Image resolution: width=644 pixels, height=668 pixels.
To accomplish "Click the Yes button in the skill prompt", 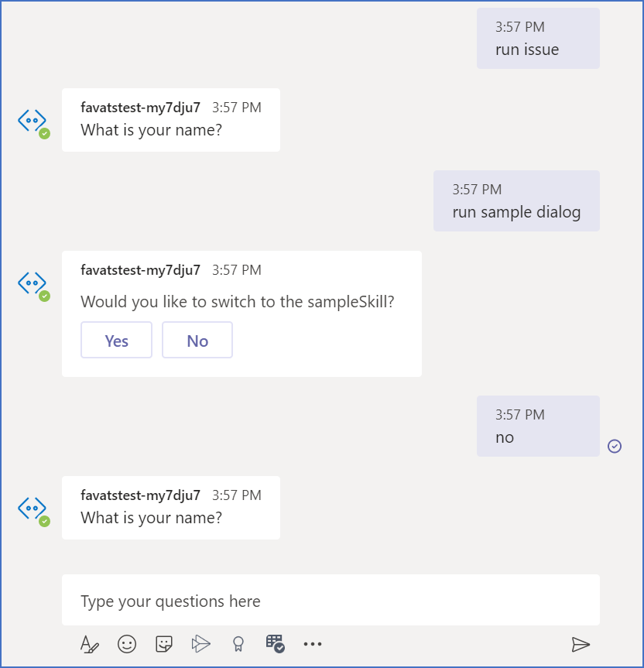I will coord(116,340).
